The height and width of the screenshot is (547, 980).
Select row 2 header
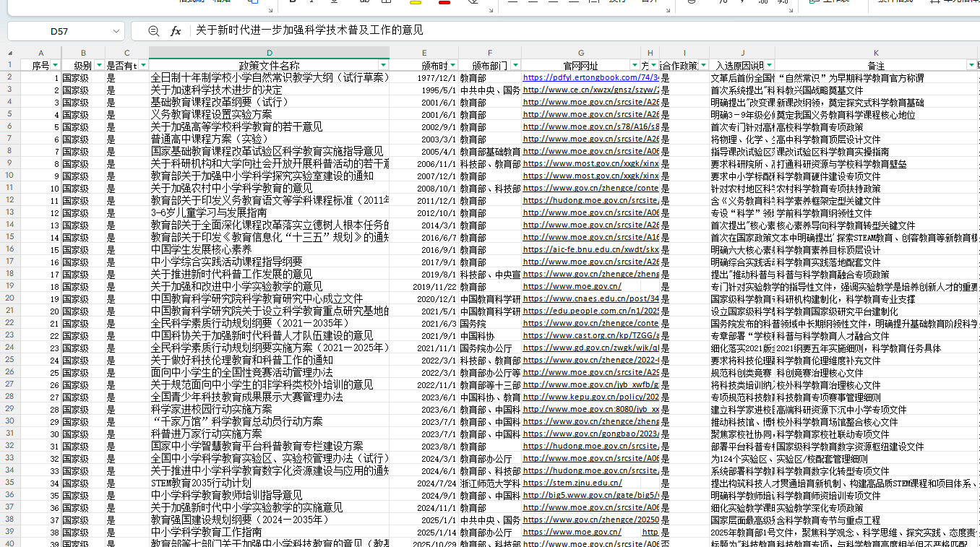coord(10,77)
